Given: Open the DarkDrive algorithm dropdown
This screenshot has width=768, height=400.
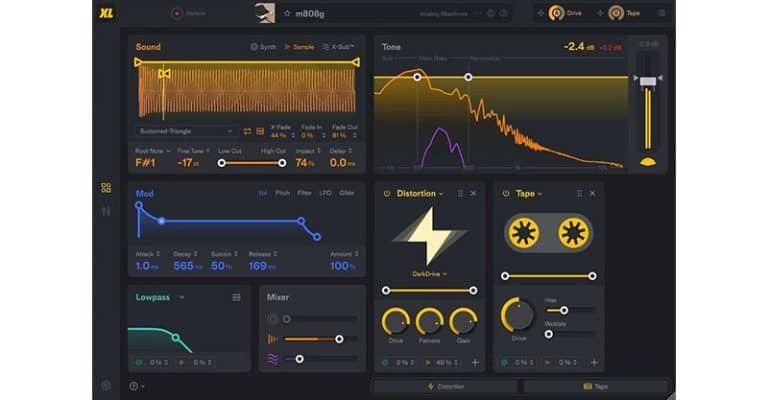Looking at the screenshot, I should coord(430,274).
